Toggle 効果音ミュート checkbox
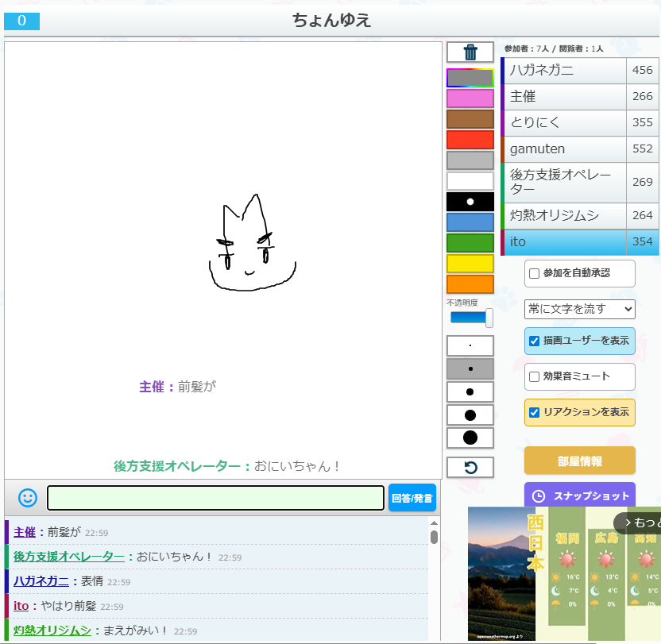The height and width of the screenshot is (644, 661). pos(535,377)
